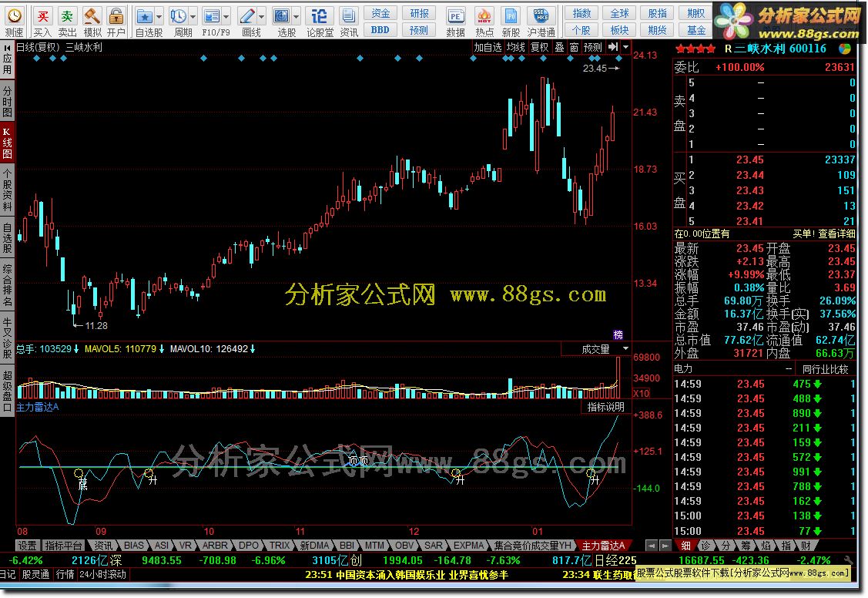Click the 开户 open account lock icon
The image size is (868, 598).
point(116,16)
